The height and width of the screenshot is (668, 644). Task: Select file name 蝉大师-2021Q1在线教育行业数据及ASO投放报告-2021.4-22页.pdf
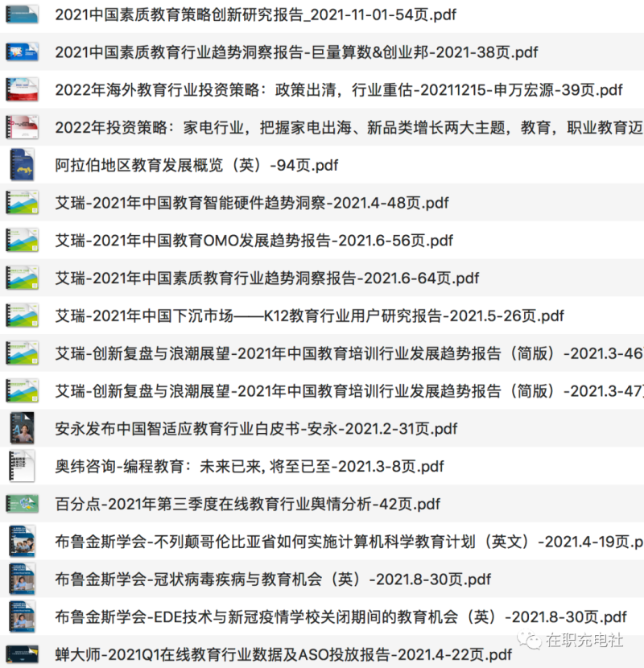click(x=283, y=654)
